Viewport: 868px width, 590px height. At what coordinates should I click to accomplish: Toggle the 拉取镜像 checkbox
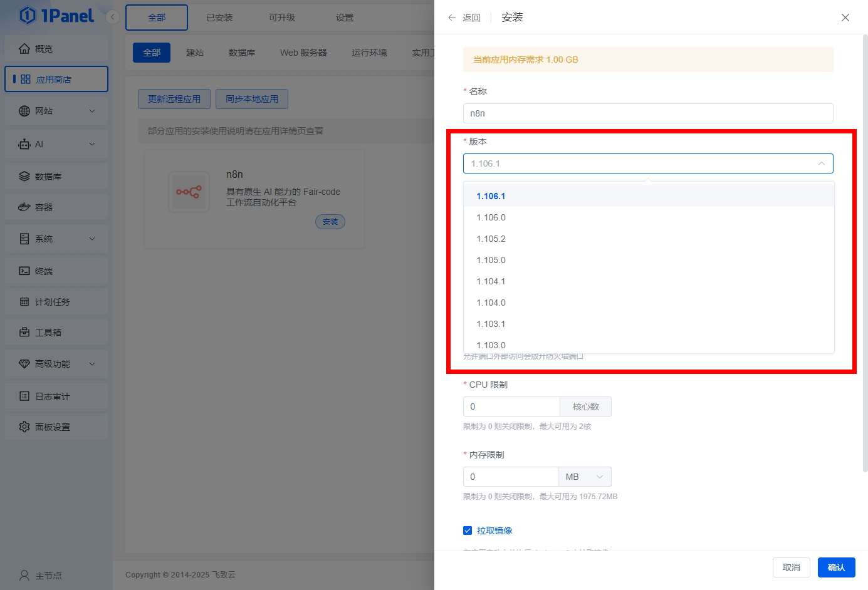[x=468, y=530]
